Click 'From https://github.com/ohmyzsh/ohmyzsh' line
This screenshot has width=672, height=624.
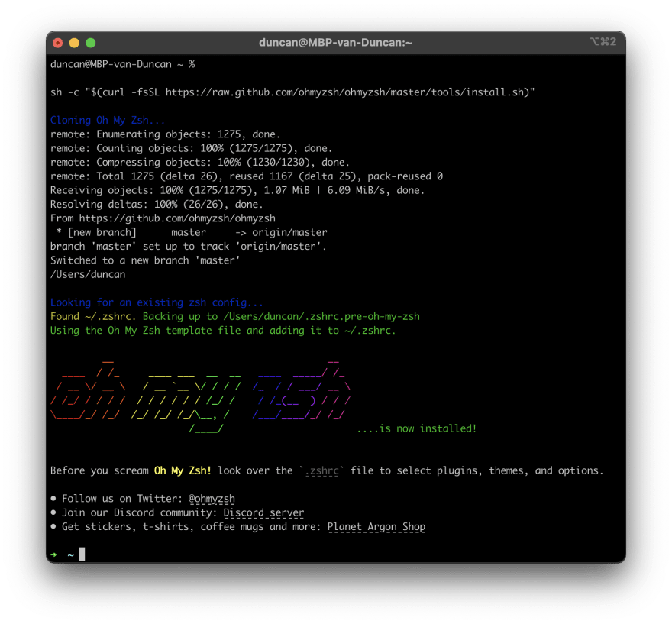tap(163, 218)
